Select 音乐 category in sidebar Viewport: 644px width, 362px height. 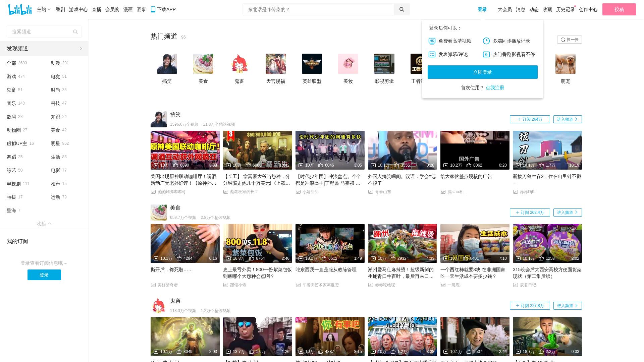point(16,103)
